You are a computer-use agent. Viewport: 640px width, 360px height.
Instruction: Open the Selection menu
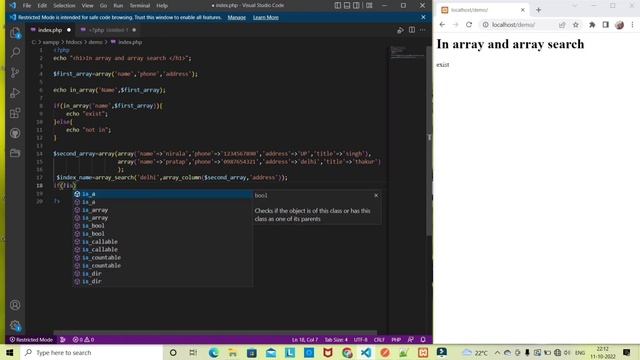pyautogui.click(x=64, y=6)
